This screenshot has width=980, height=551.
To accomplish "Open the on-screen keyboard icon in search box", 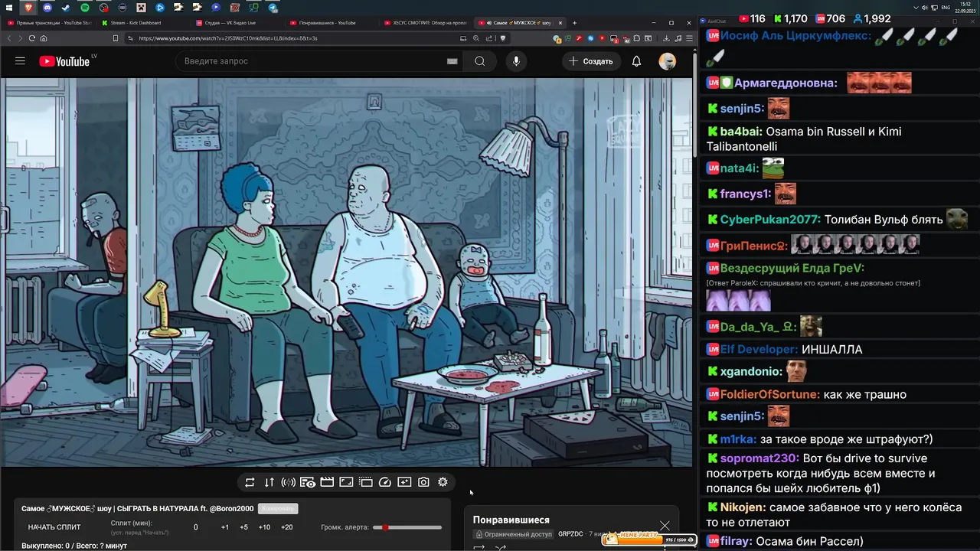I will click(x=452, y=61).
